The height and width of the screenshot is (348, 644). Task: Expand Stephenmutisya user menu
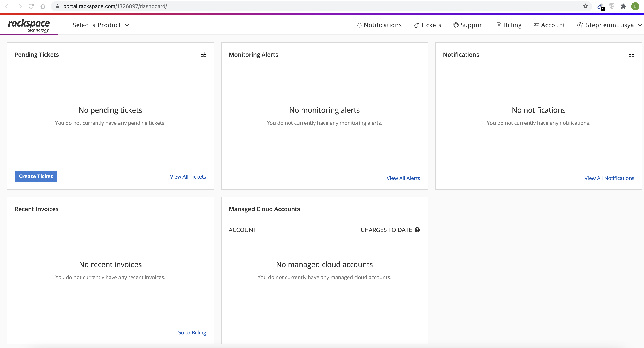pyautogui.click(x=609, y=25)
